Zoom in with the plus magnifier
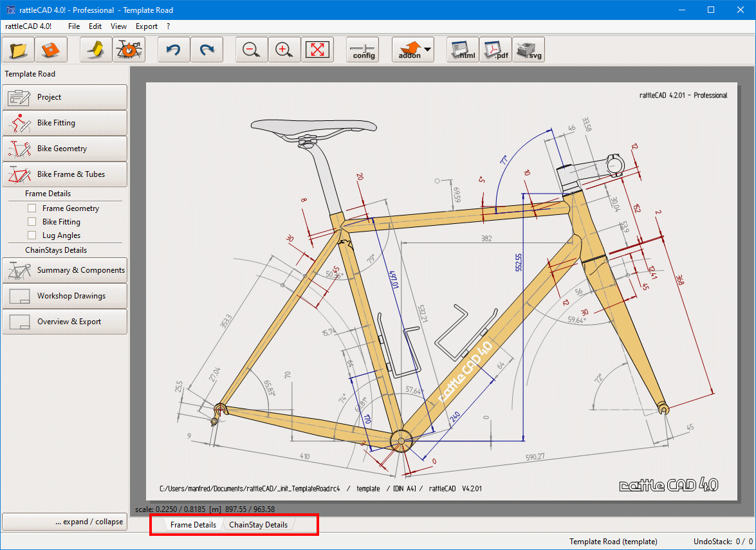Viewport: 756px width, 550px height. (284, 50)
